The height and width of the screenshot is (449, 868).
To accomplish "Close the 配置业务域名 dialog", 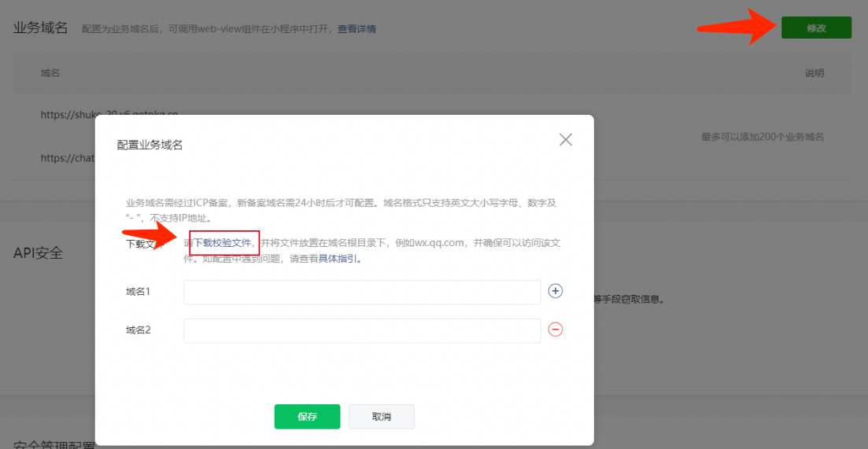I will 565,140.
